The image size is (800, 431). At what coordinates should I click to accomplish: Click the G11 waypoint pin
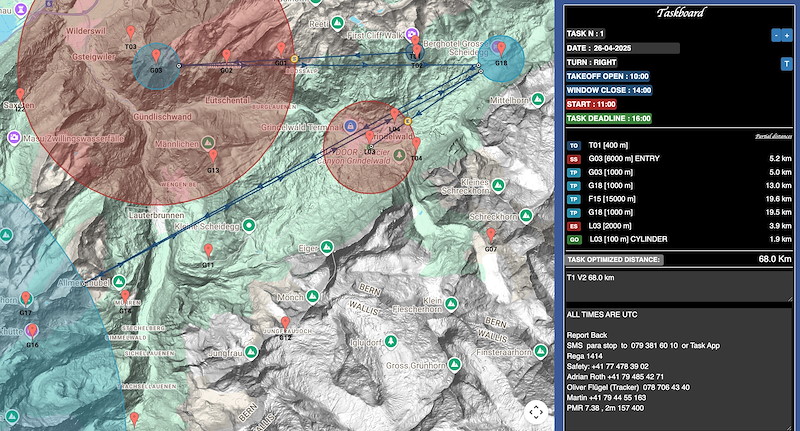[208, 250]
